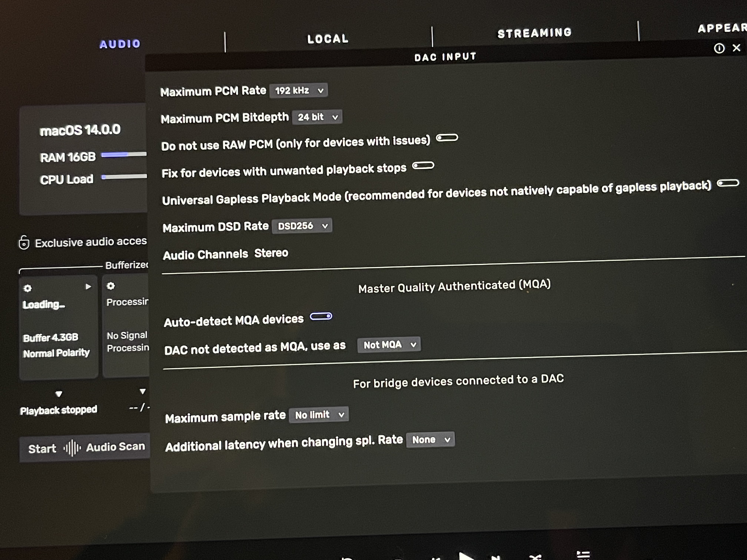The height and width of the screenshot is (560, 747).
Task: Switch to the AUDIO tab
Action: pyautogui.click(x=120, y=44)
